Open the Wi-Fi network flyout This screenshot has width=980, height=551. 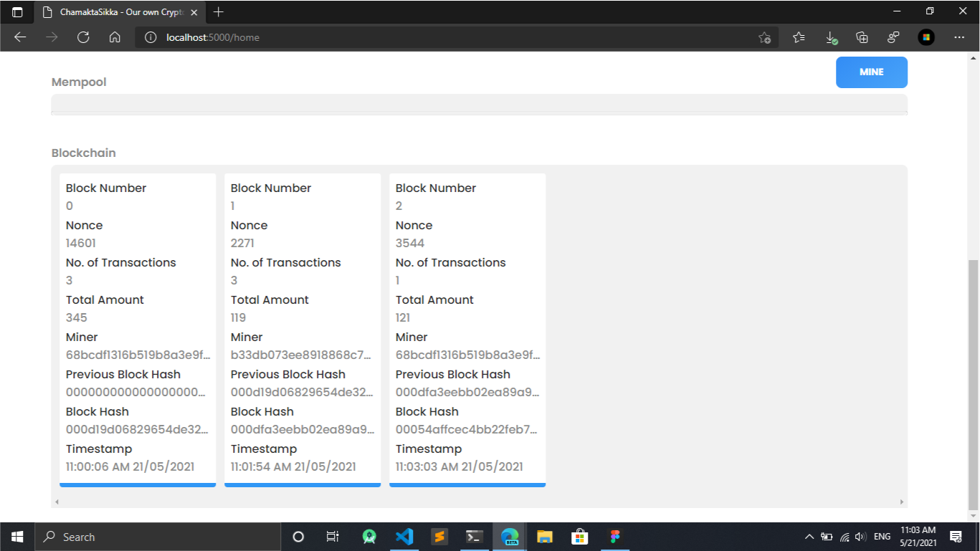click(845, 537)
